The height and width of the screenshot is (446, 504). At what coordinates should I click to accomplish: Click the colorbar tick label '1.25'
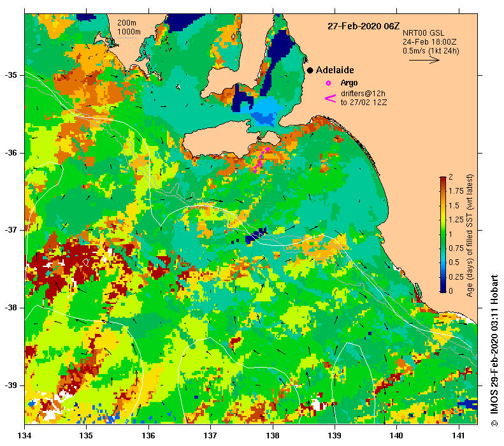(456, 220)
